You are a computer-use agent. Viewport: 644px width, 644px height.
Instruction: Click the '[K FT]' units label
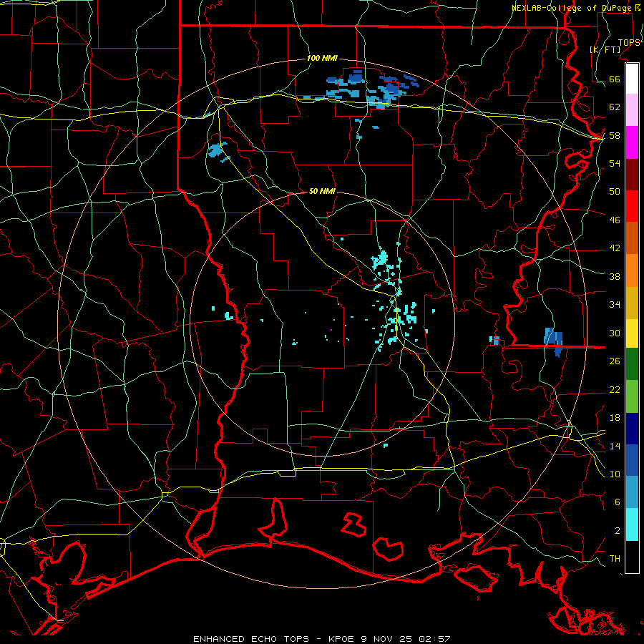[x=605, y=49]
